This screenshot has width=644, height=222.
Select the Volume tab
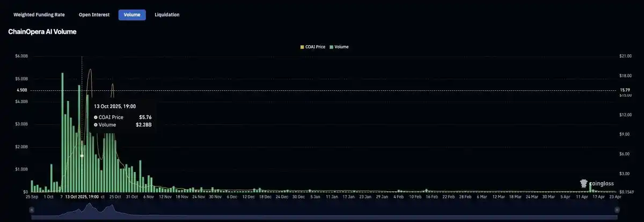(x=132, y=15)
